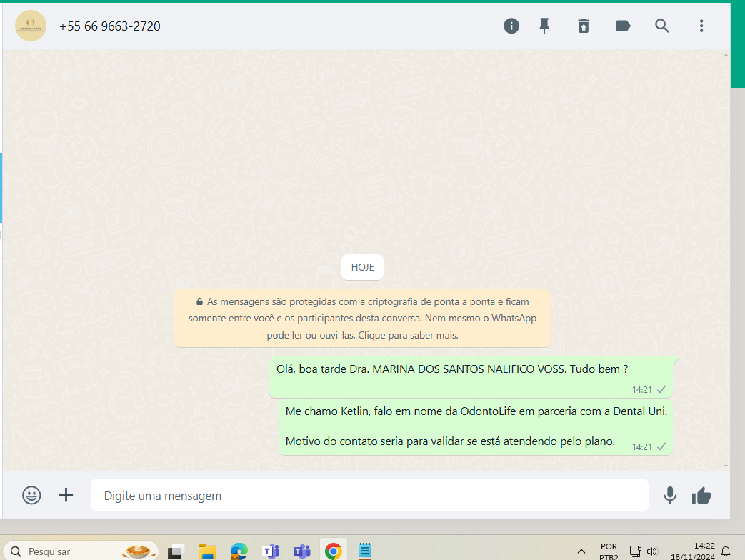Open the Notepad app in the taskbar
Viewport: 745px width, 560px height.
365,551
